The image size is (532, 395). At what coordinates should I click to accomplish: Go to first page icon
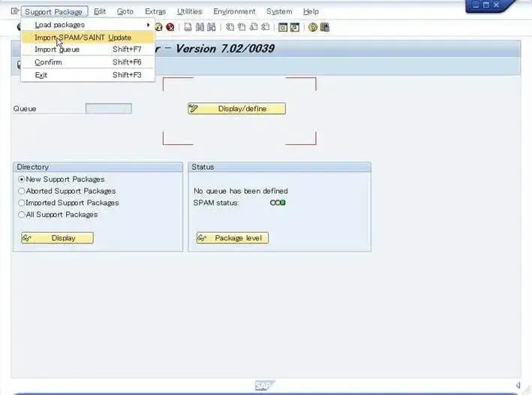click(230, 27)
